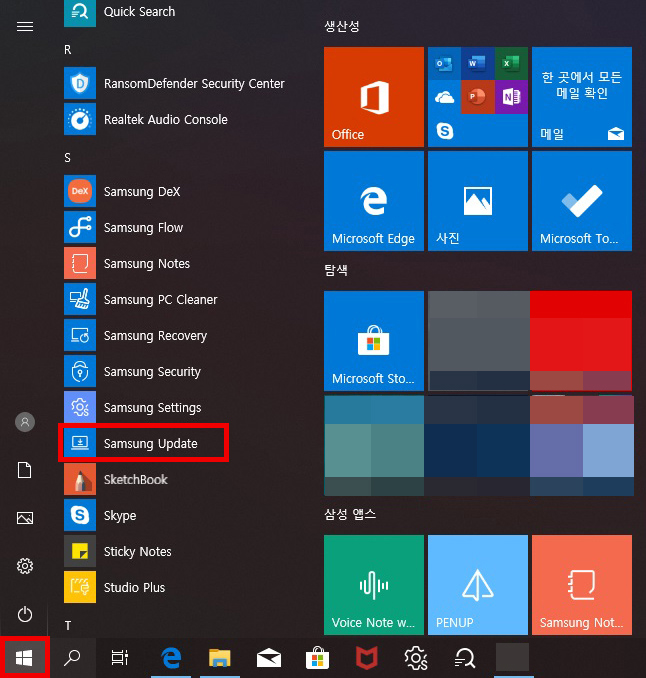
Task: Open the Microsoft Edge tile
Action: [374, 201]
